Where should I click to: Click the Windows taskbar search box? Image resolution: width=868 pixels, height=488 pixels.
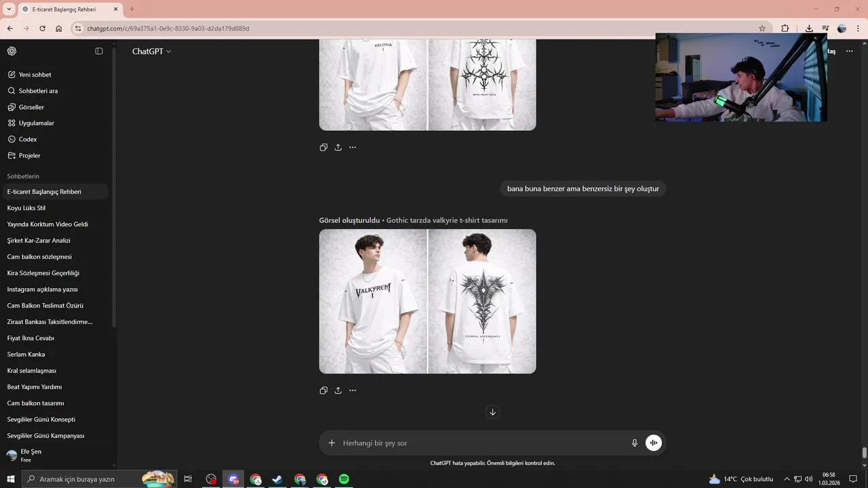tap(100, 479)
